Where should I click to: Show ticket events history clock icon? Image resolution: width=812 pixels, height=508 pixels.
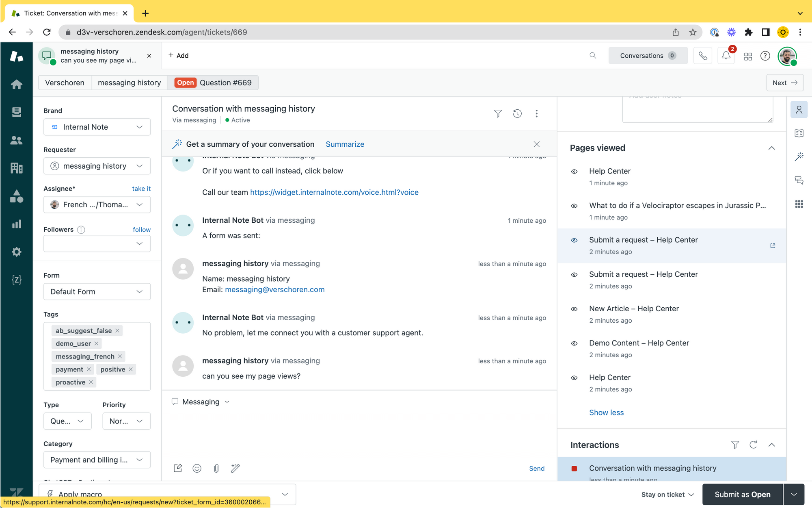coord(517,114)
